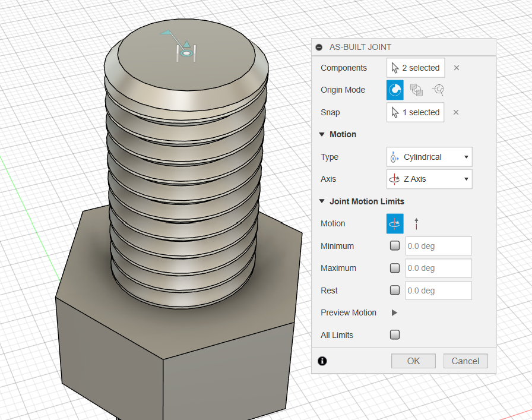This screenshot has width=532, height=420.
Task: Enable the Maximum limit checkbox
Action: (x=395, y=268)
